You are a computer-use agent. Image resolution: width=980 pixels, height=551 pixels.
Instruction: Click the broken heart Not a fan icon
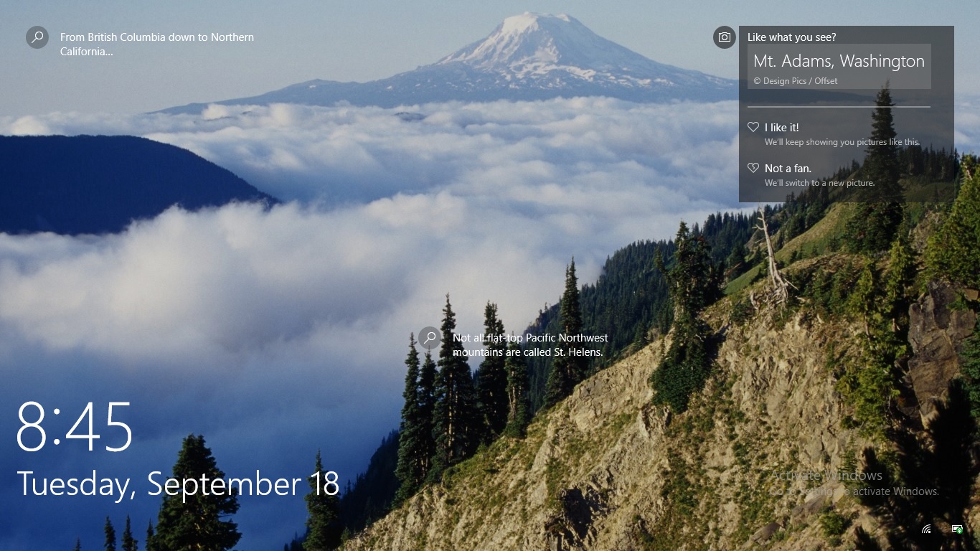[x=753, y=168]
